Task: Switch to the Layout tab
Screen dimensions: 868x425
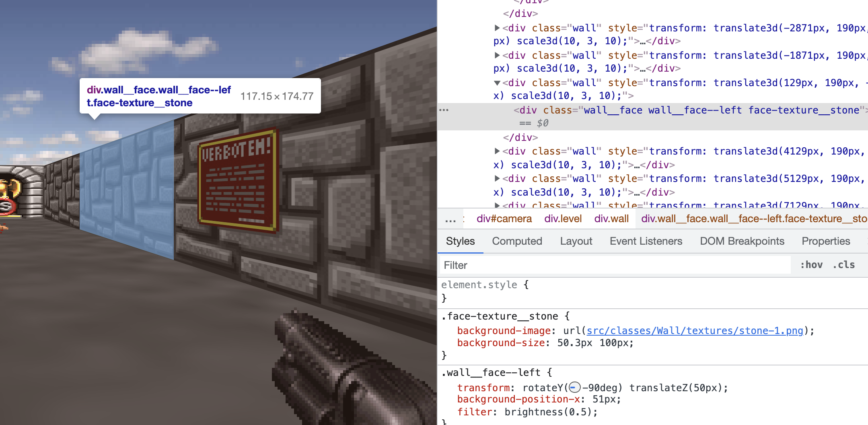Action: tap(576, 241)
